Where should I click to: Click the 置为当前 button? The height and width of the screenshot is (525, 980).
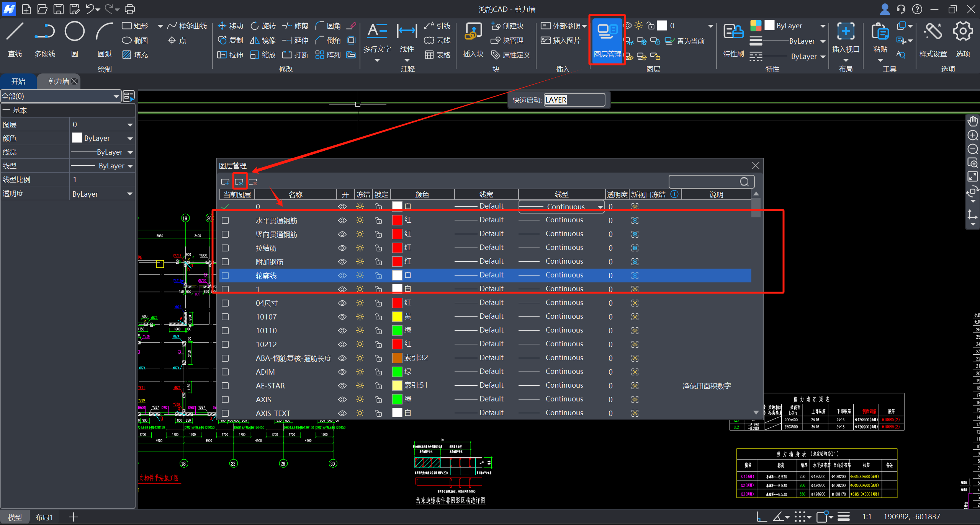click(686, 41)
